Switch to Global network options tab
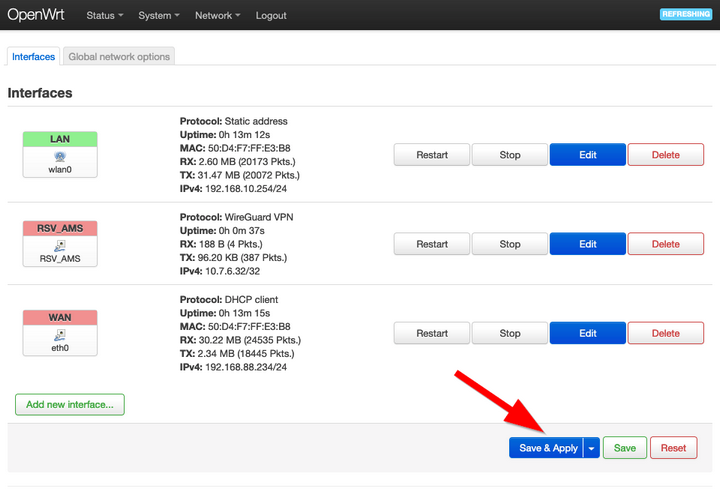The image size is (720, 489). pyautogui.click(x=120, y=57)
